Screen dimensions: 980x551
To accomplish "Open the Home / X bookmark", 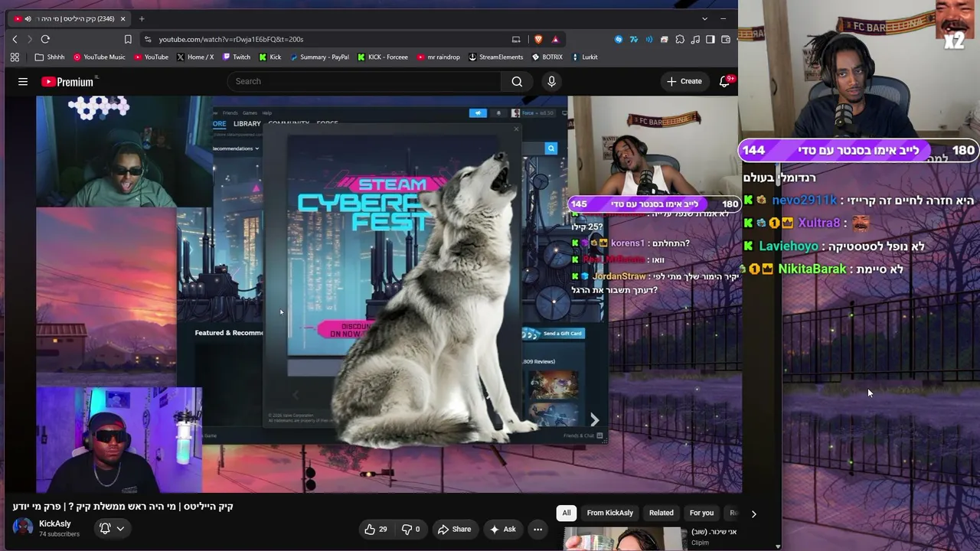I will 195,57.
